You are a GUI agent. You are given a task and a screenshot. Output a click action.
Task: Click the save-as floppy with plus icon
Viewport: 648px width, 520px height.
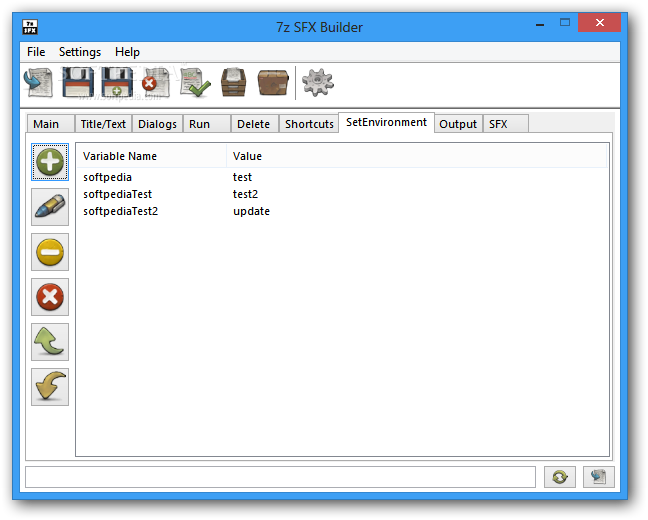(x=117, y=83)
